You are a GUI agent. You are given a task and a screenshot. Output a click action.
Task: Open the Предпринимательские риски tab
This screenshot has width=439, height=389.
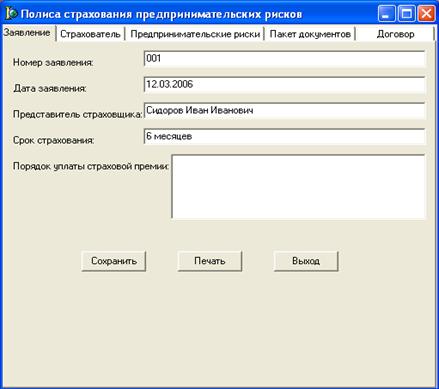[195, 34]
